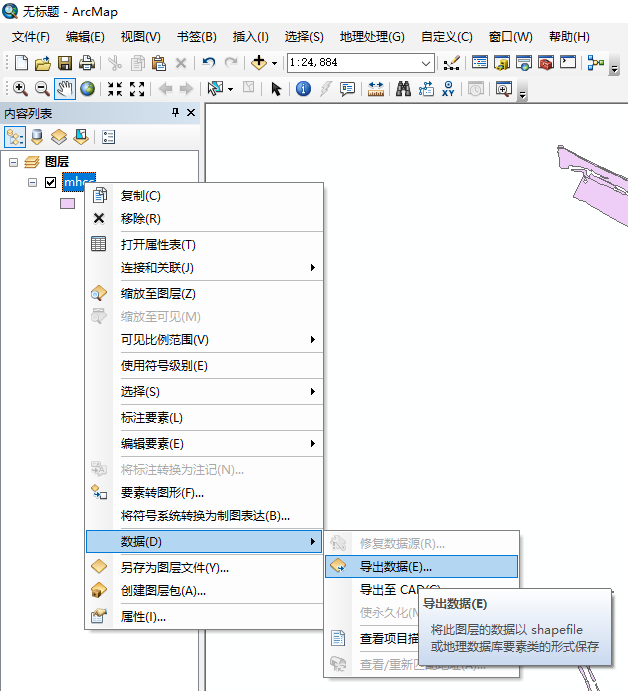Viewport: 628px width, 692px height.
Task: Switch to List By Drawing Order view
Action: 15,137
